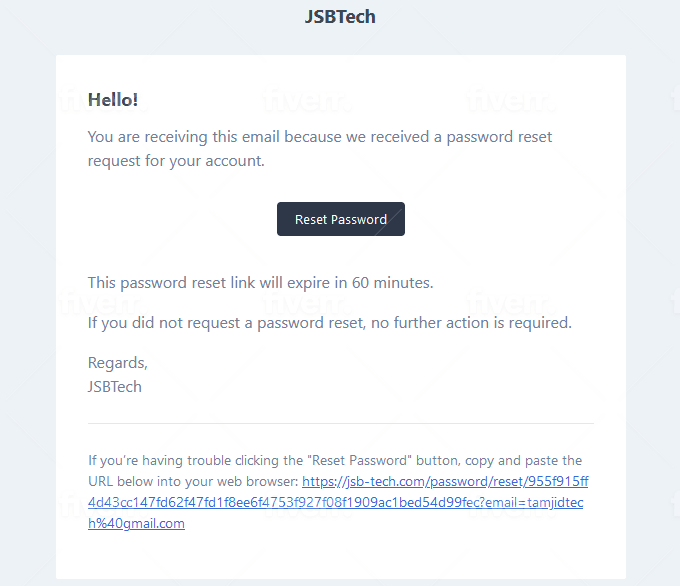Image resolution: width=680 pixels, height=586 pixels.
Task: Click the h%40gmail.com link ending
Action: coord(136,524)
